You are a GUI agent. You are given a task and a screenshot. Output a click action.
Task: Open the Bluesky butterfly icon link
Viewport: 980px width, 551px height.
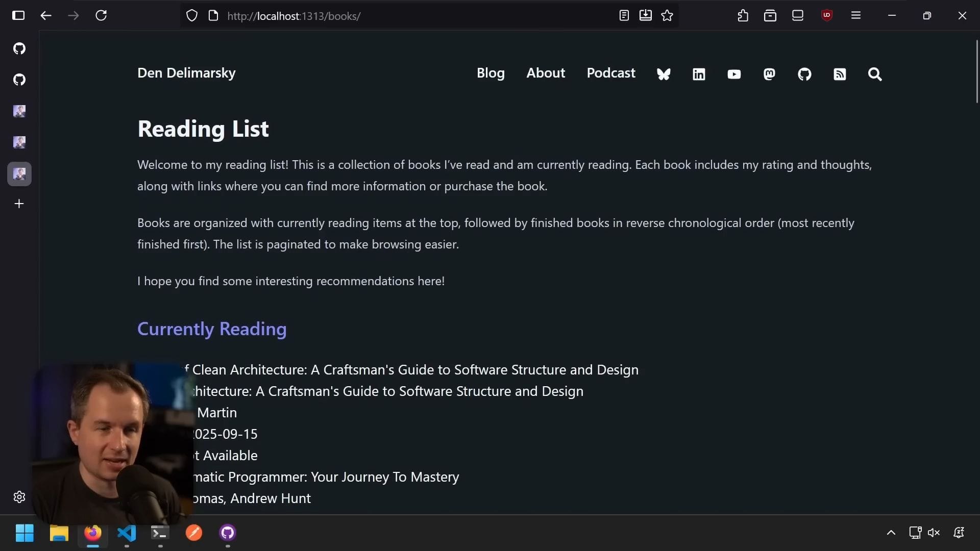pyautogui.click(x=664, y=74)
